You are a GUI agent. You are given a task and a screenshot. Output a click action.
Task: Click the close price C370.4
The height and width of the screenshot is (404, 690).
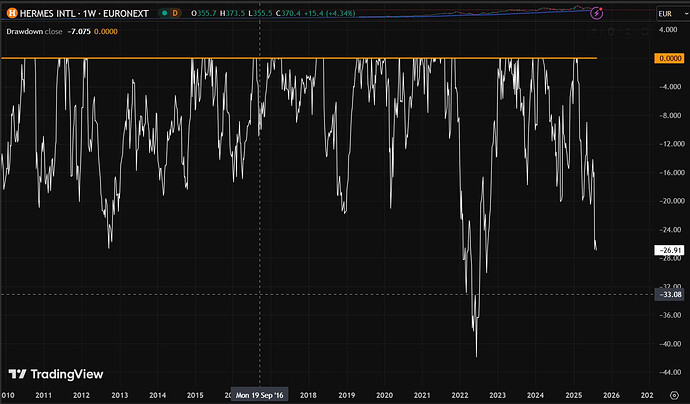(x=288, y=13)
